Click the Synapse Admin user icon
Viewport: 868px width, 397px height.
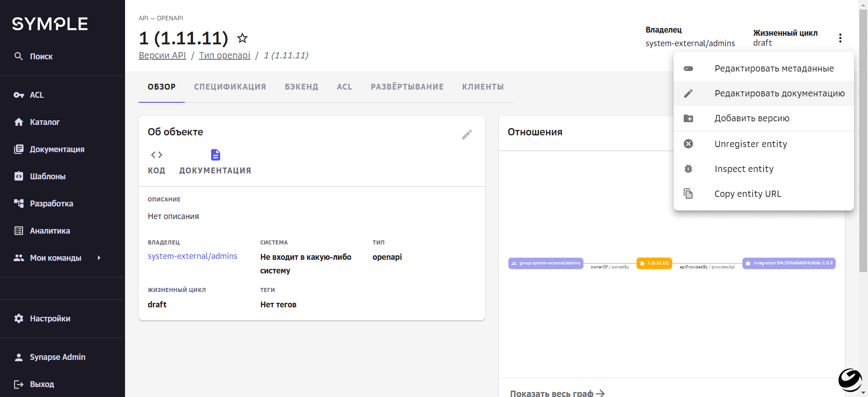point(19,357)
